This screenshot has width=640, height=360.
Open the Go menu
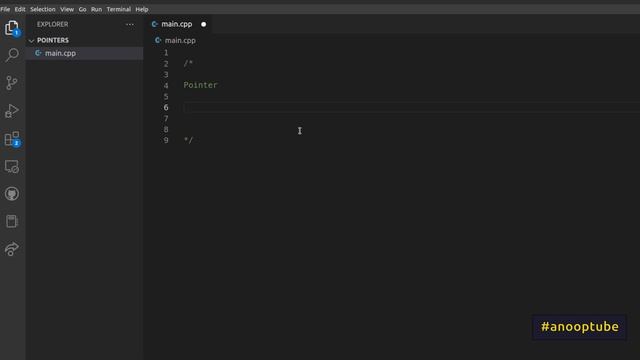(82, 9)
